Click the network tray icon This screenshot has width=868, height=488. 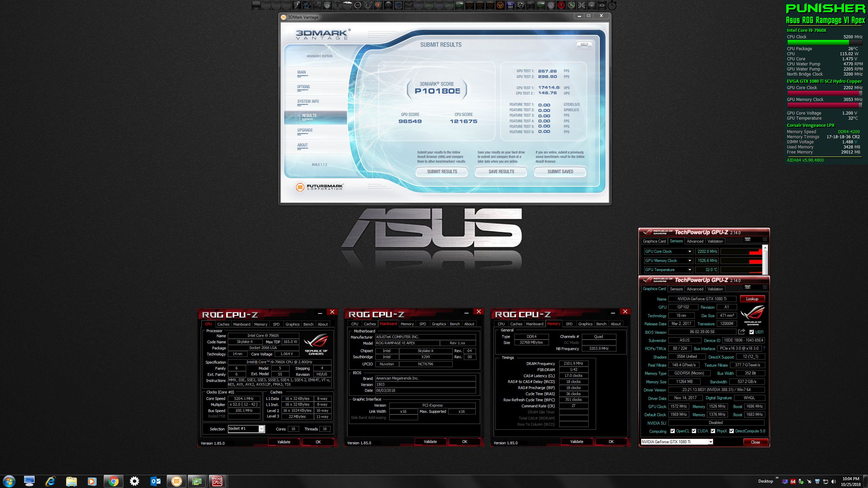pos(826,482)
